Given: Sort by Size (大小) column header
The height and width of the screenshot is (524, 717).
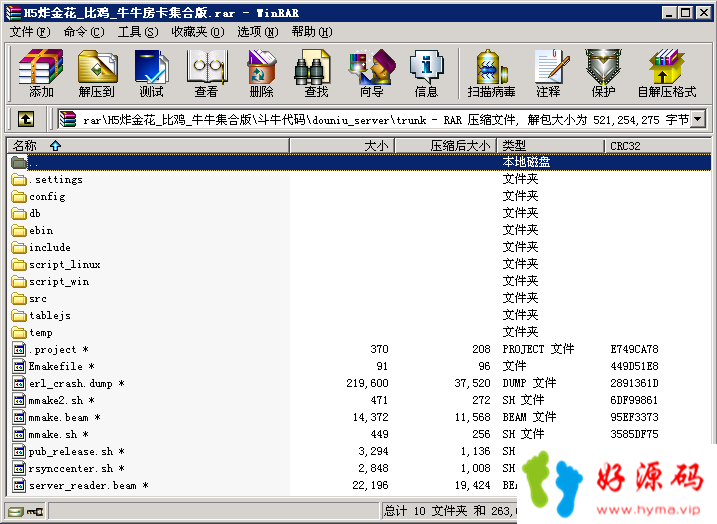Looking at the screenshot, I should tap(342, 146).
